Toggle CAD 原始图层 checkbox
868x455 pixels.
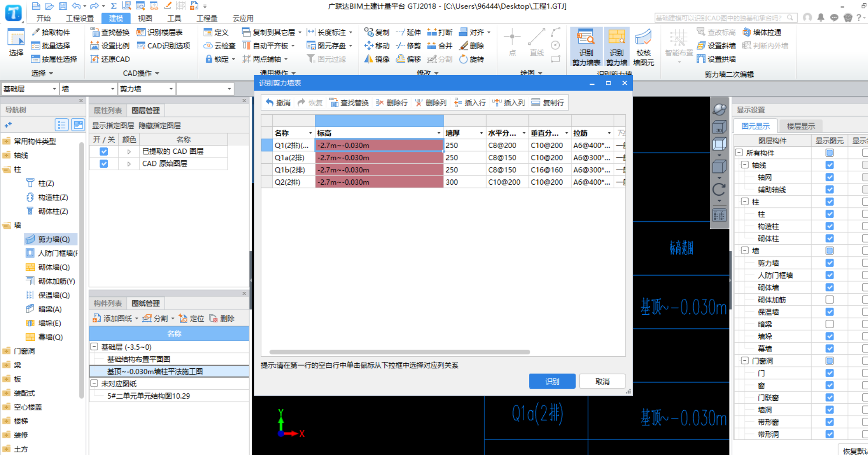(104, 164)
